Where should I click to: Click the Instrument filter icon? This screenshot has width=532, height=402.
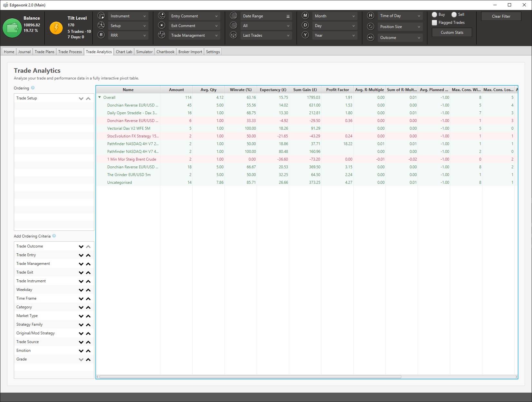click(101, 16)
